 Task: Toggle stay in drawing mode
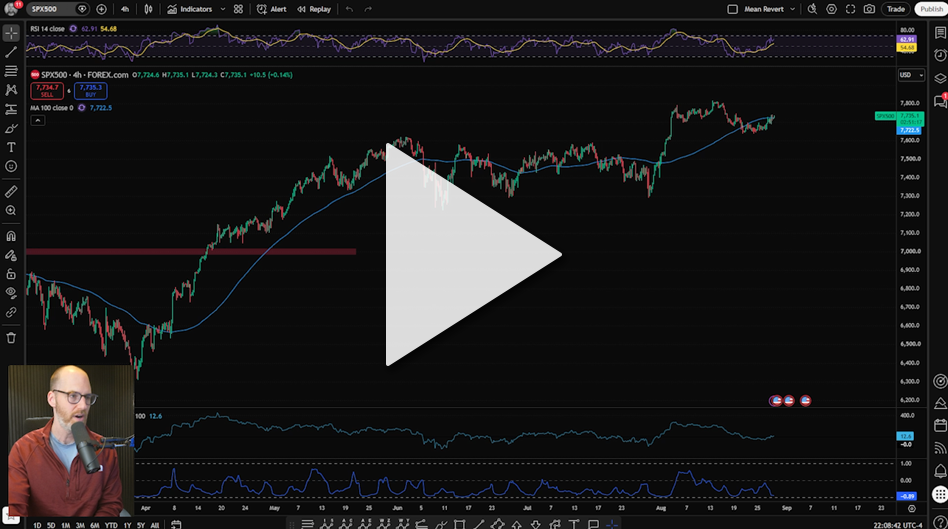coord(11,255)
